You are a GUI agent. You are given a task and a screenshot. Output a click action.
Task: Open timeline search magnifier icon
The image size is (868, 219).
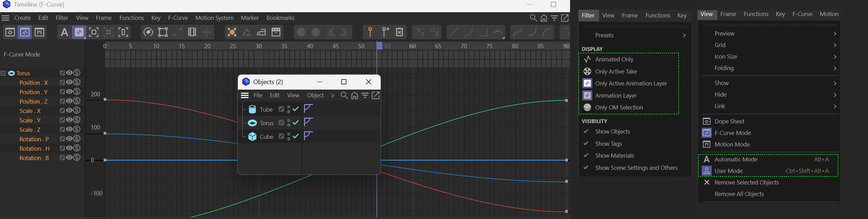coord(533,18)
